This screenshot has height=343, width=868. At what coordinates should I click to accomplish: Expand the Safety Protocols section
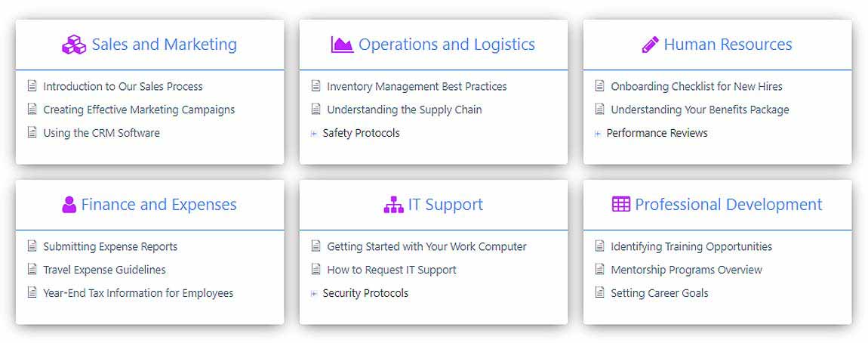[x=314, y=134]
